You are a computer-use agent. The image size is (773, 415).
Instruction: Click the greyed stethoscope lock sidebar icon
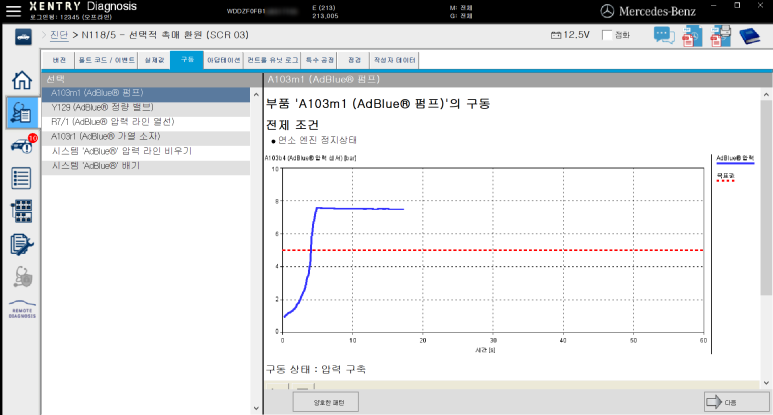23,277
